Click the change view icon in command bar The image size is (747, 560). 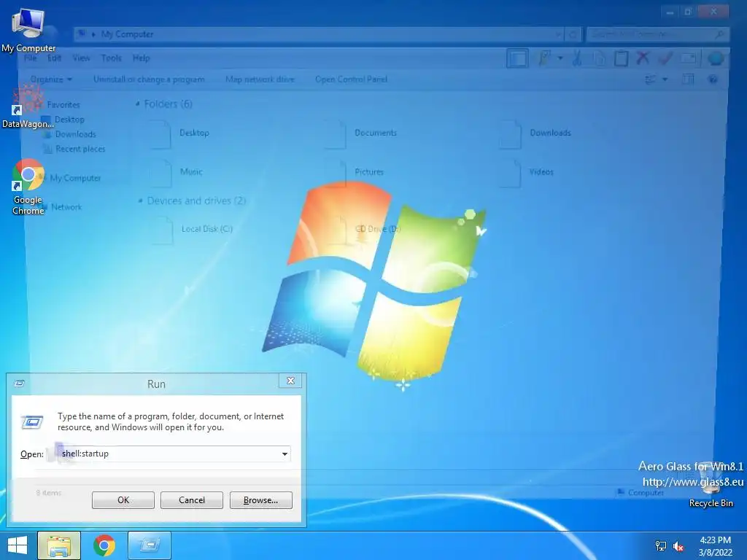click(x=650, y=79)
